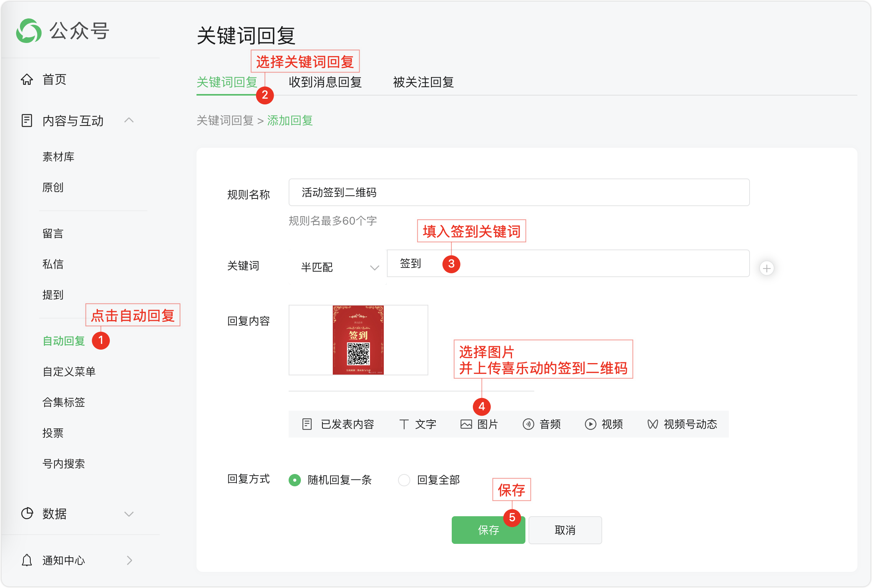The image size is (872, 588).
Task: Click the 通知中心 sidebar label
Action: (64, 560)
